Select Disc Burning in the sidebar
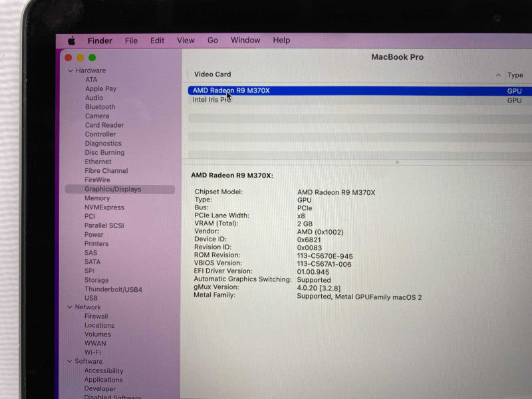 coord(104,153)
